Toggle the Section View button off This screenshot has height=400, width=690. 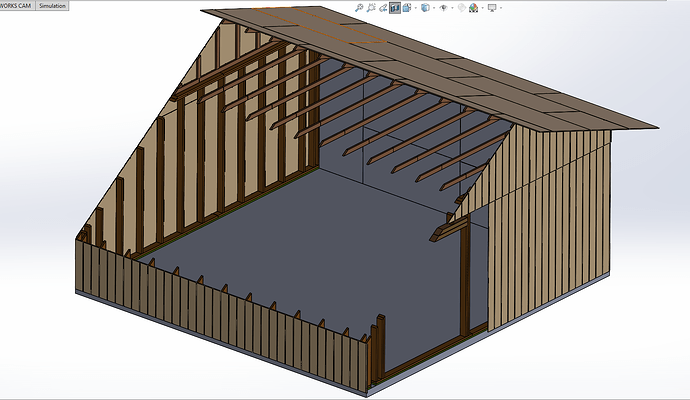click(x=394, y=7)
